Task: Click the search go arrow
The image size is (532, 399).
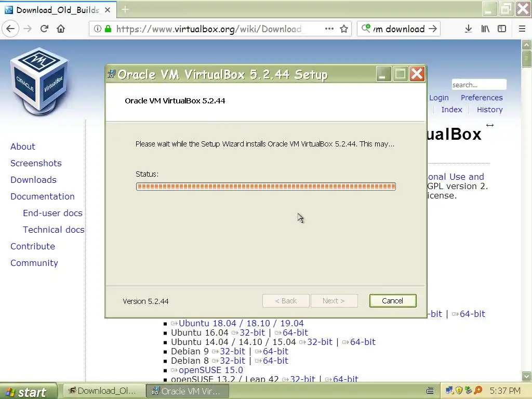Action: coord(433,29)
